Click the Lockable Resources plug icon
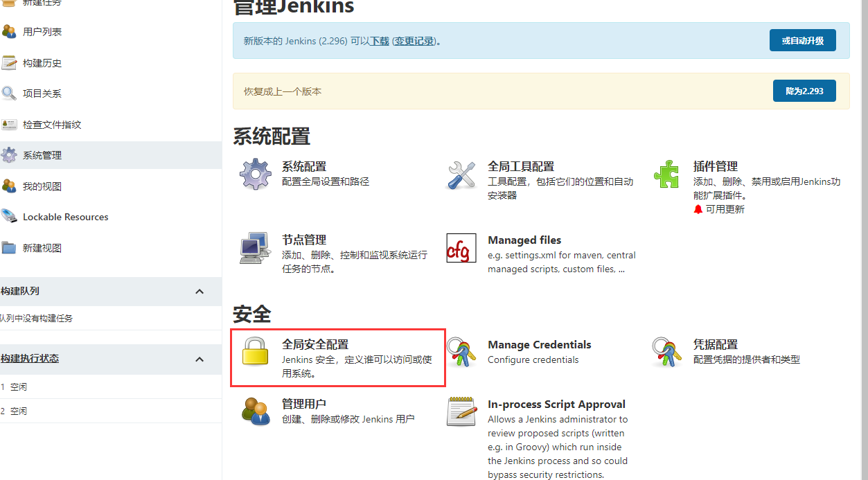 tap(9, 217)
